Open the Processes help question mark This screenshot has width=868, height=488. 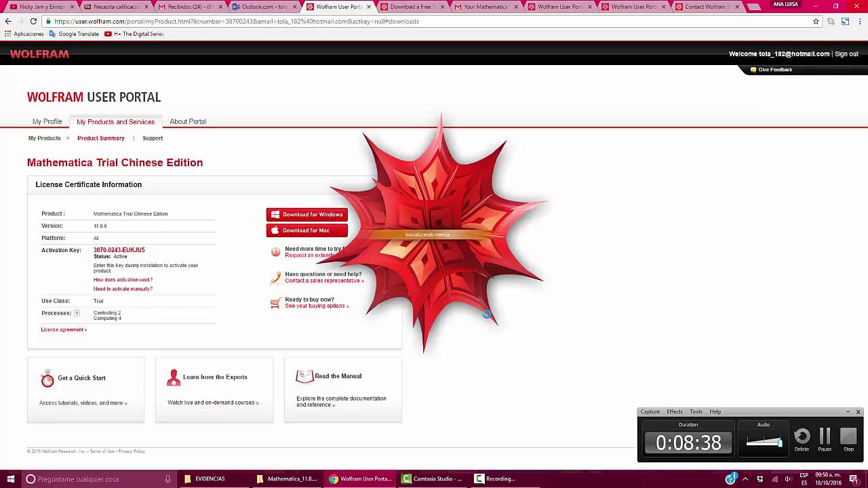(x=77, y=313)
